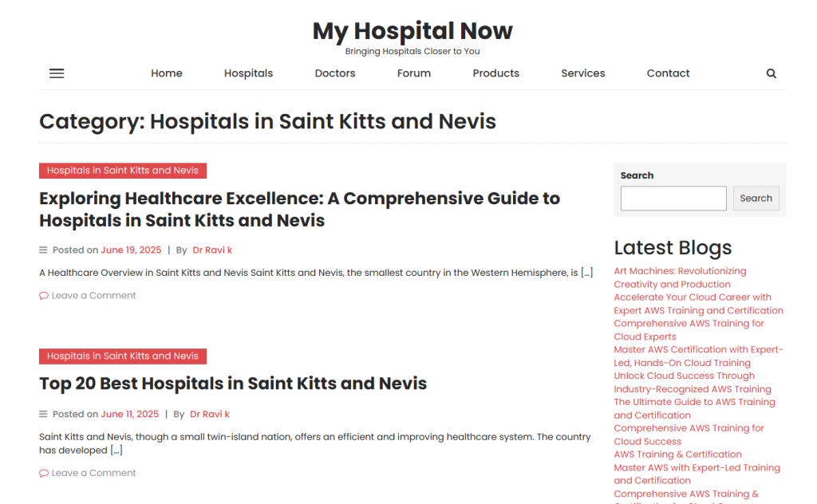Click the sidebar Search button
The image size is (817, 504).
click(756, 199)
